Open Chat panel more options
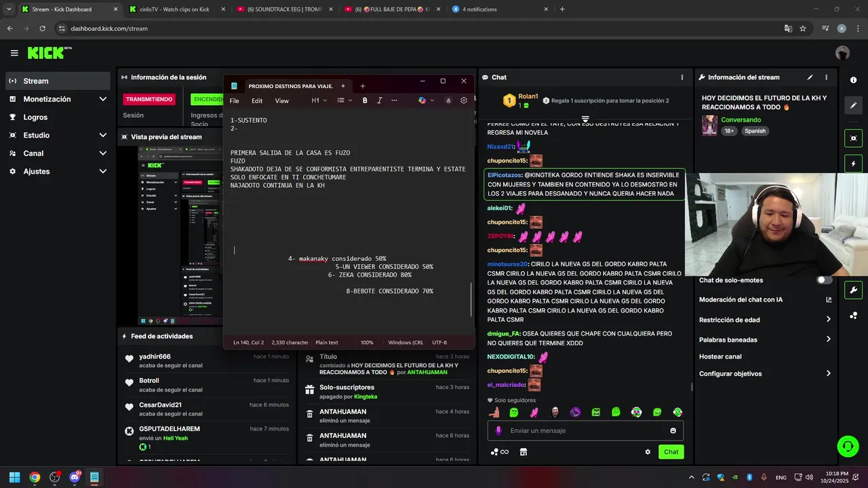The height and width of the screenshot is (488, 868). pyautogui.click(x=682, y=77)
